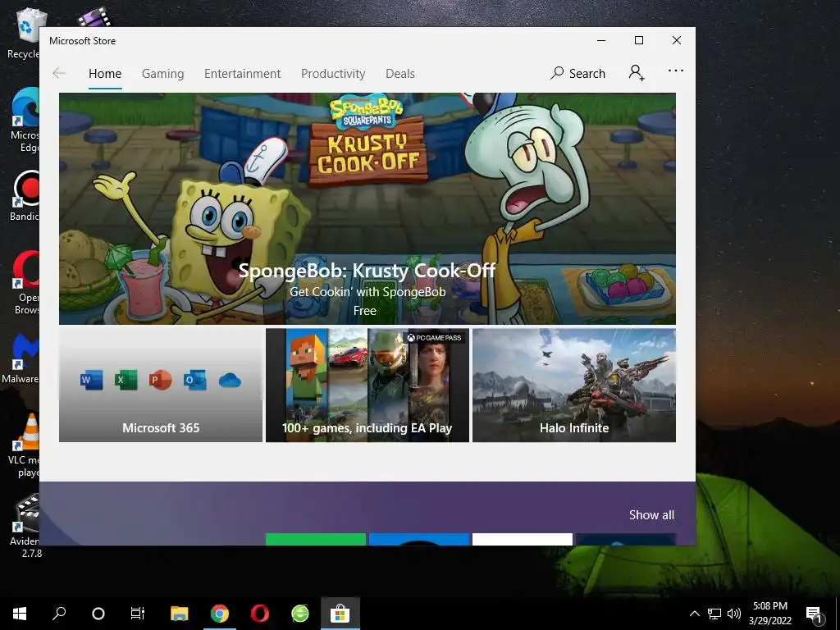This screenshot has width=840, height=630.
Task: Click the Microsoft Store taskbar icon
Action: point(340,614)
